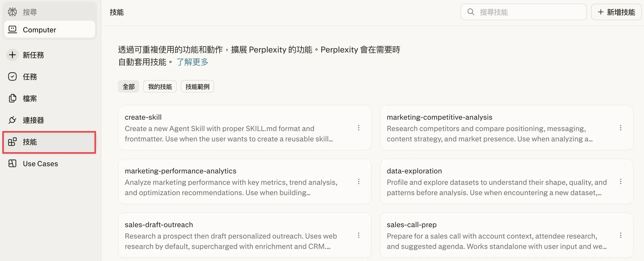Click the Use Cases icon
The image size is (644, 261).
pos(12,164)
